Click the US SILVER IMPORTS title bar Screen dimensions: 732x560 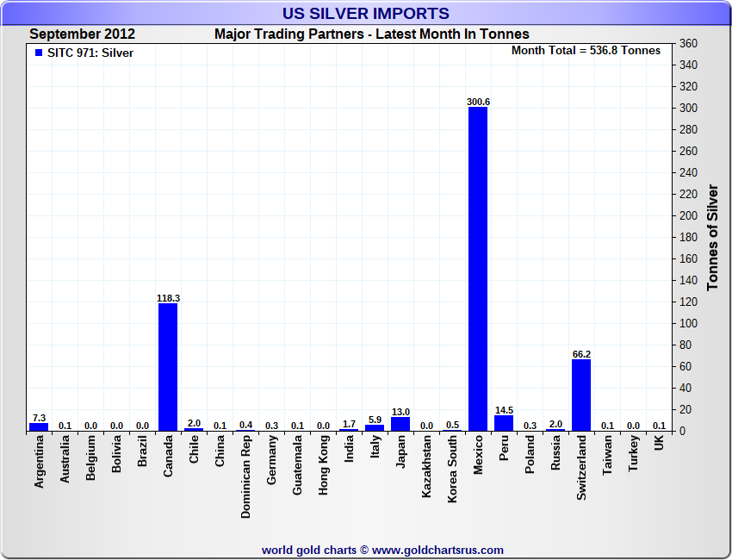click(366, 14)
